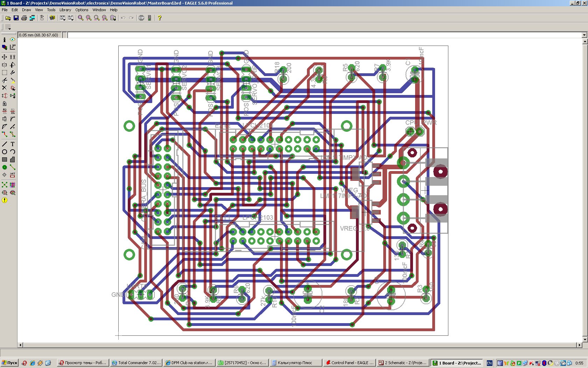Click the Delete tool X icon
Image resolution: width=588 pixels, height=368 pixels.
tap(5, 88)
